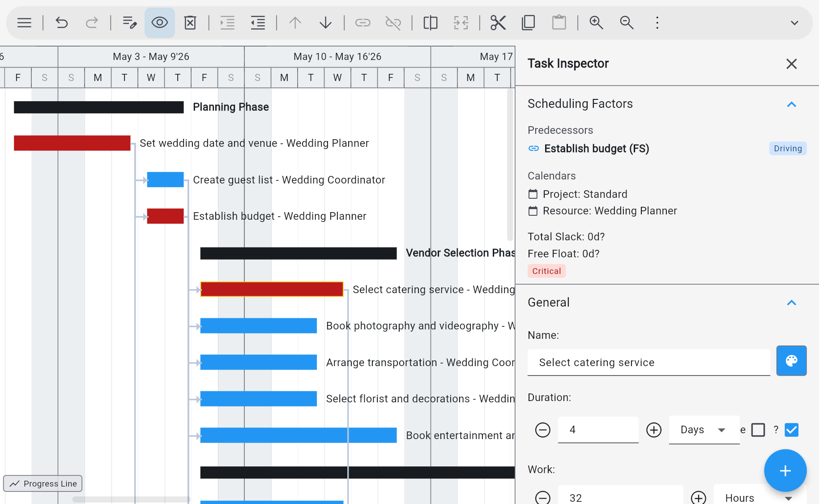Image resolution: width=819 pixels, height=504 pixels.
Task: Toggle the task visibility eye icon
Action: 159,22
